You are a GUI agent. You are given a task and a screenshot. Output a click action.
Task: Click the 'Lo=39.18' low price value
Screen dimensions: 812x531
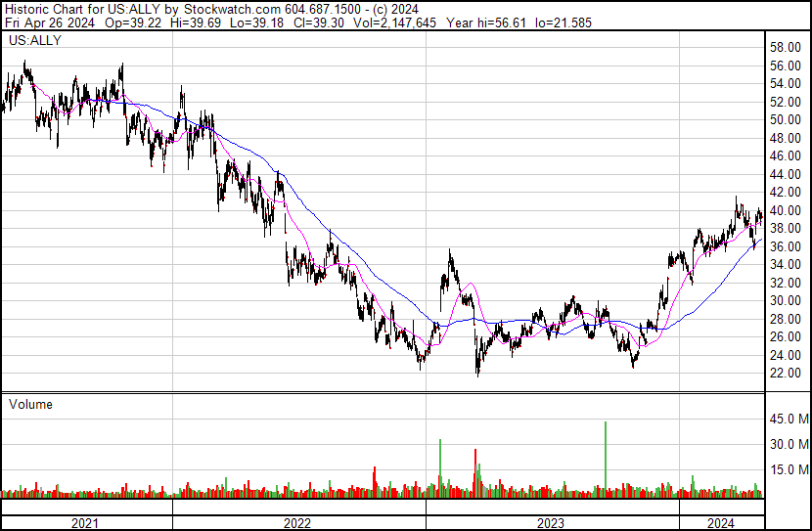tap(257, 22)
